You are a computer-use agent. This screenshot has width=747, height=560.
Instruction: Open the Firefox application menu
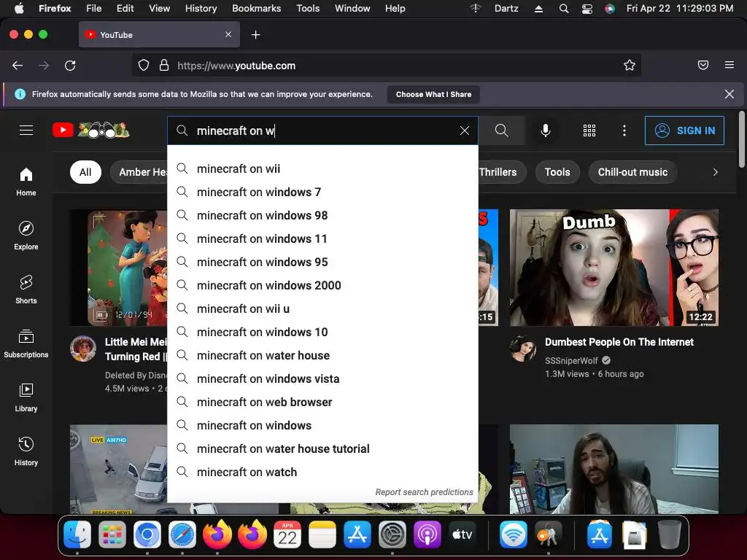point(729,65)
